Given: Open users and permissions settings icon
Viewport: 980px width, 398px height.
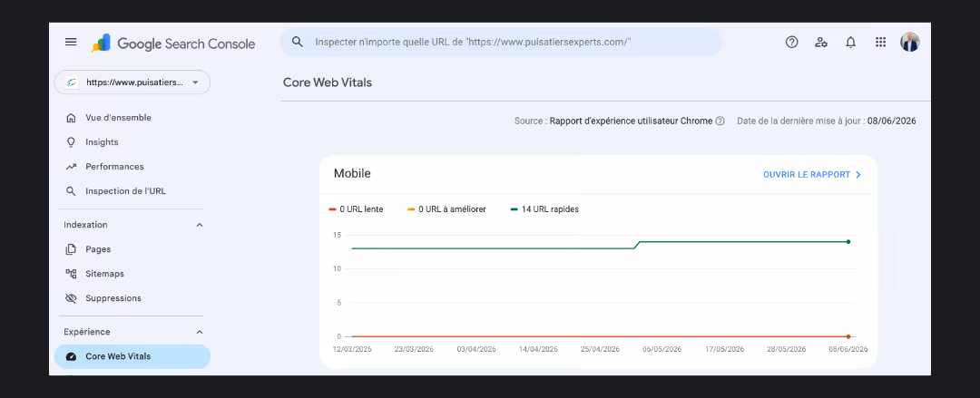Looking at the screenshot, I should [821, 42].
